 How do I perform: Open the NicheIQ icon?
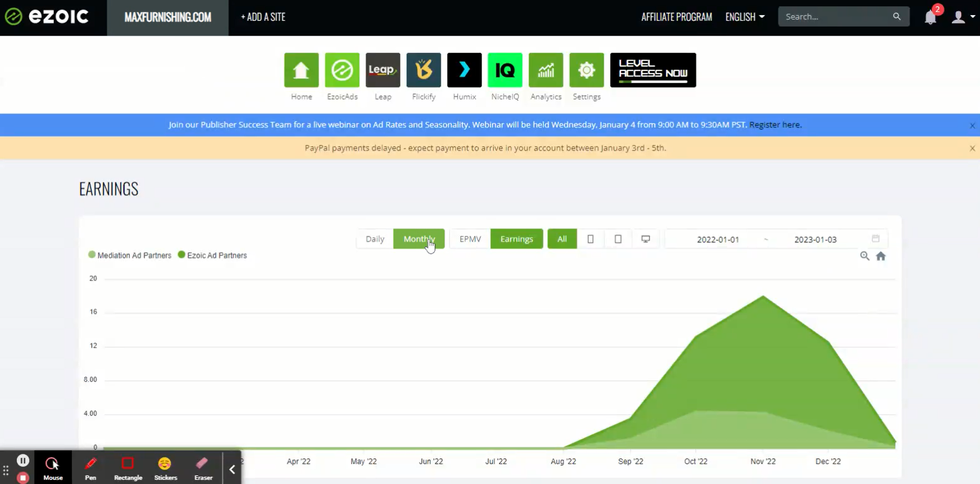[x=505, y=70]
